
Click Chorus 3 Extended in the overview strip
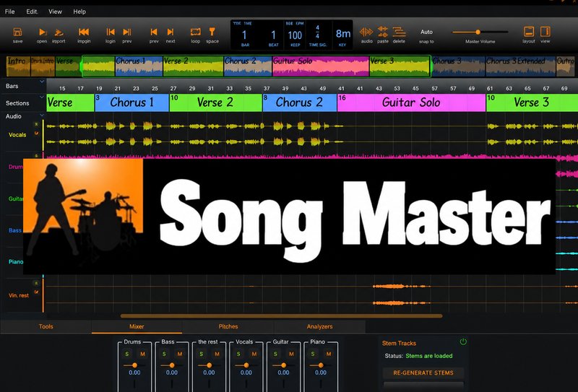click(x=520, y=66)
